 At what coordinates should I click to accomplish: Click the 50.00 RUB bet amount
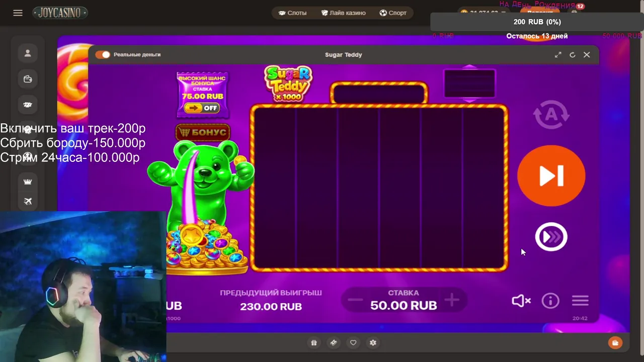[x=404, y=305]
